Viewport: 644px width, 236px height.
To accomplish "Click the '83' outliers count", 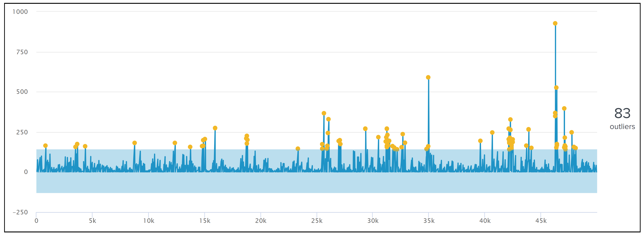I will click(622, 113).
